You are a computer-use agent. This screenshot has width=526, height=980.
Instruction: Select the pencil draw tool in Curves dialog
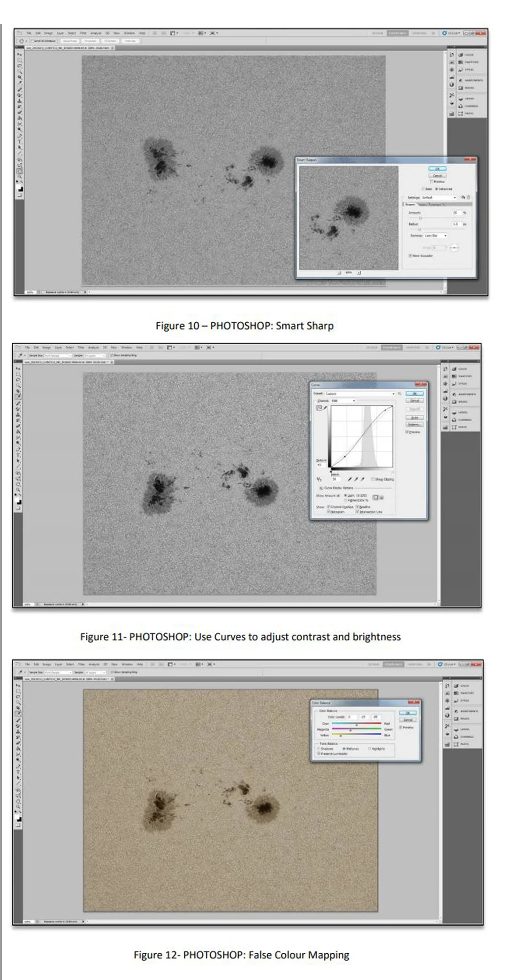tap(325, 408)
